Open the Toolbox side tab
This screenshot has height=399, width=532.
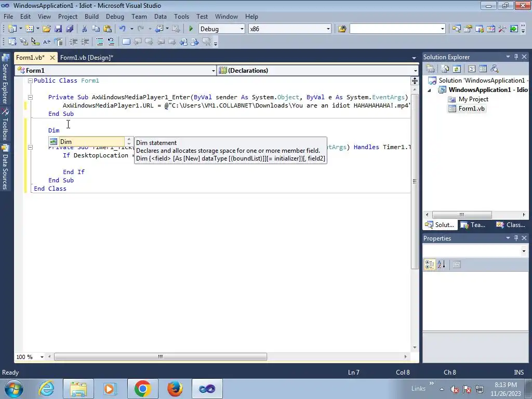pyautogui.click(x=5, y=124)
